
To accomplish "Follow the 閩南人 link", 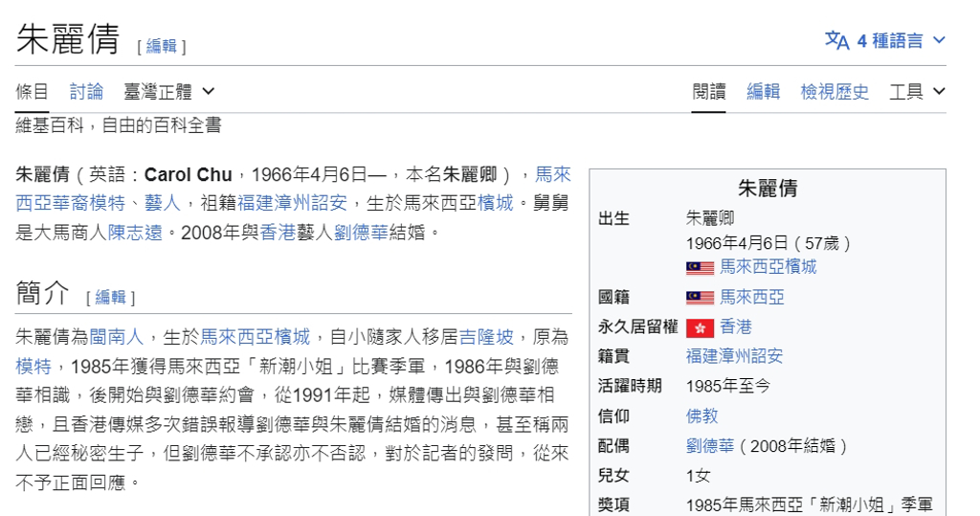I will tap(116, 337).
